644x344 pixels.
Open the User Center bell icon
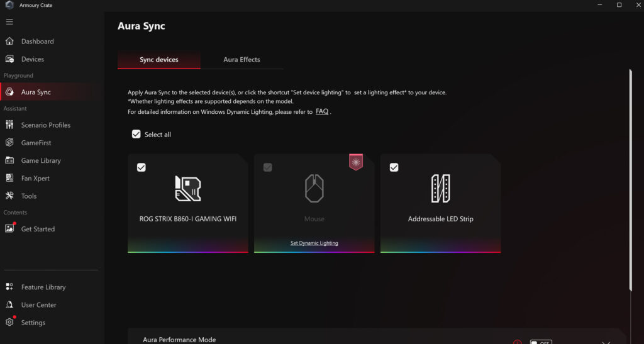9,304
